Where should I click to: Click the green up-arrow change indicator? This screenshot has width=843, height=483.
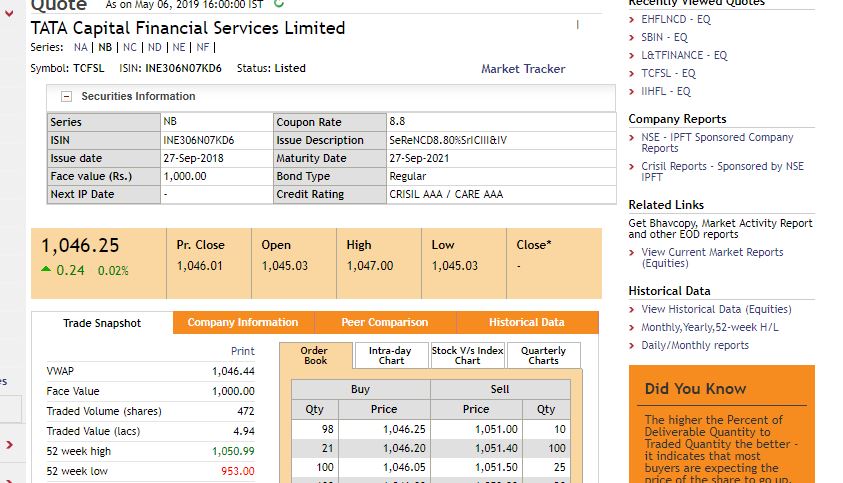46,269
